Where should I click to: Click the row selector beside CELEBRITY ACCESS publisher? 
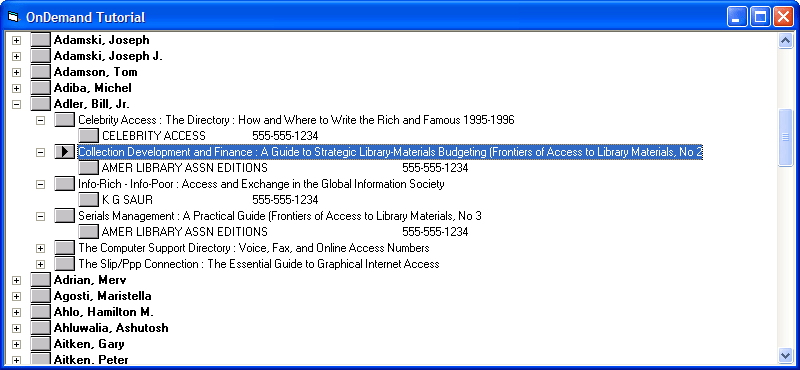(x=89, y=136)
